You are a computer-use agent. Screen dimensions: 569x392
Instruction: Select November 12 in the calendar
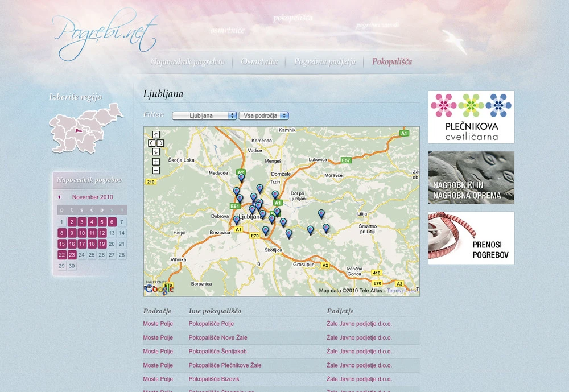click(102, 233)
